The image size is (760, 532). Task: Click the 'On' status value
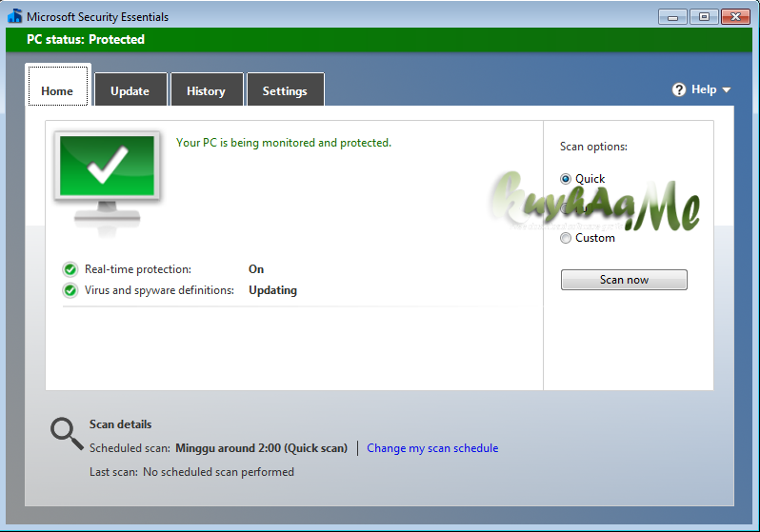coord(256,269)
